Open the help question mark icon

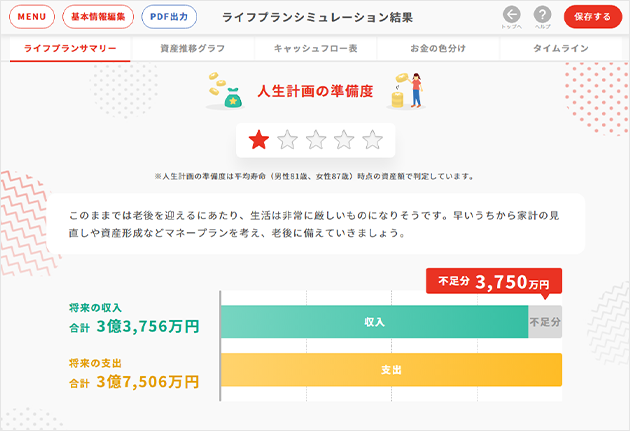point(542,15)
